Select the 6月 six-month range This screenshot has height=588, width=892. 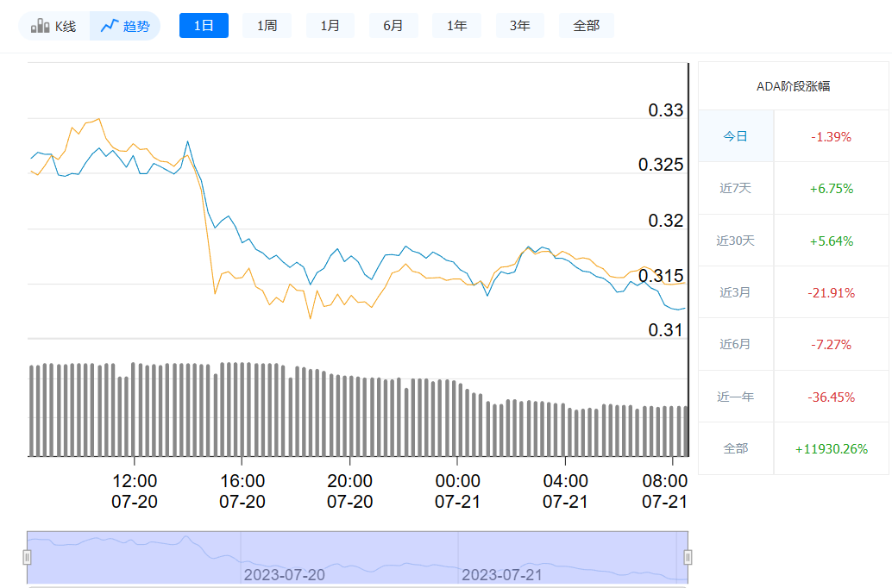click(x=393, y=25)
